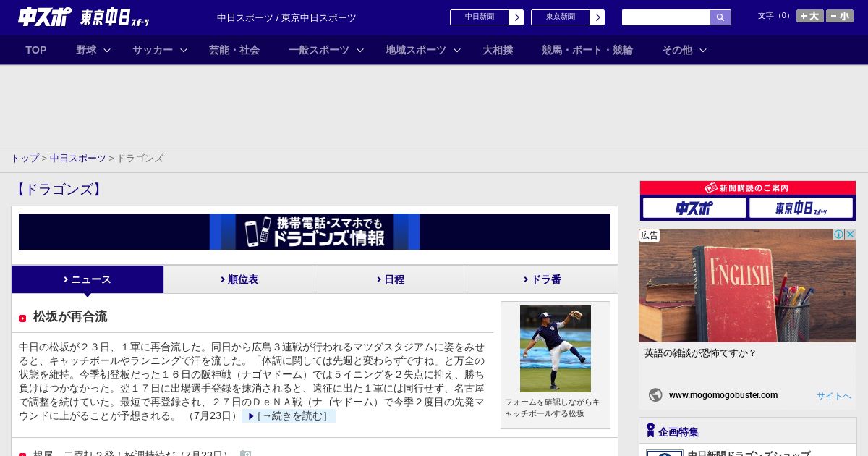Screen dimensions: 868x456
Task: Switch to the 順位表 tab
Action: (x=239, y=279)
